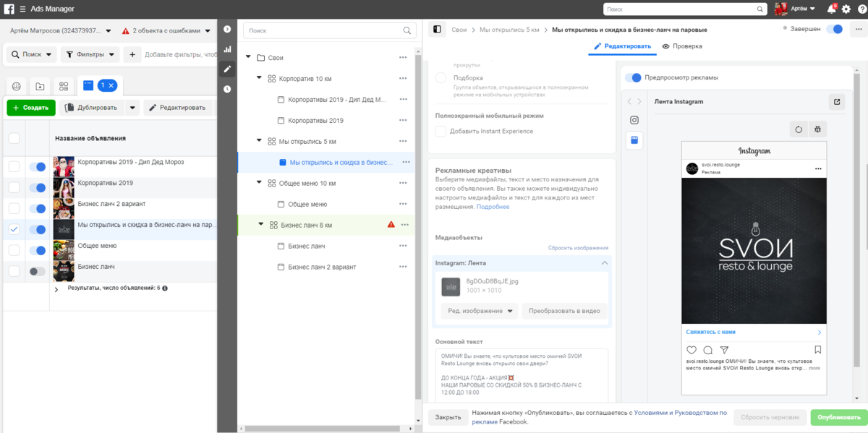This screenshot has width=868, height=433.
Task: Select the Instagram placement icon
Action: click(x=634, y=120)
